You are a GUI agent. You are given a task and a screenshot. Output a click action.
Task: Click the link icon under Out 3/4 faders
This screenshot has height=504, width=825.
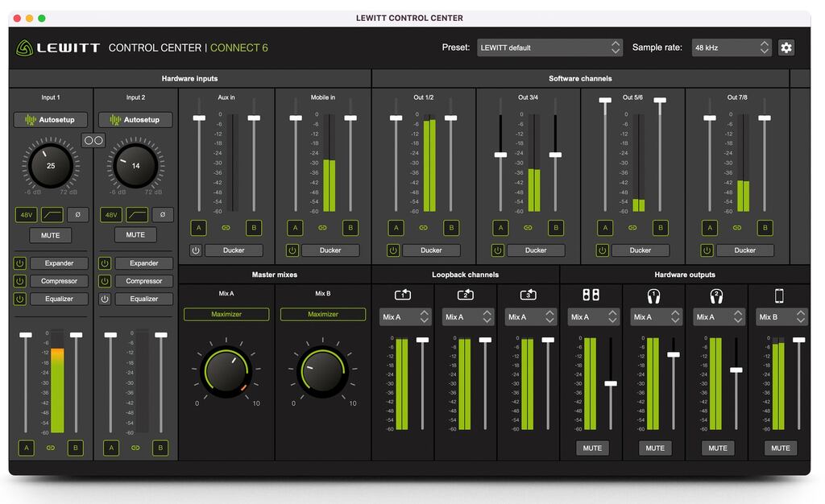(x=528, y=228)
